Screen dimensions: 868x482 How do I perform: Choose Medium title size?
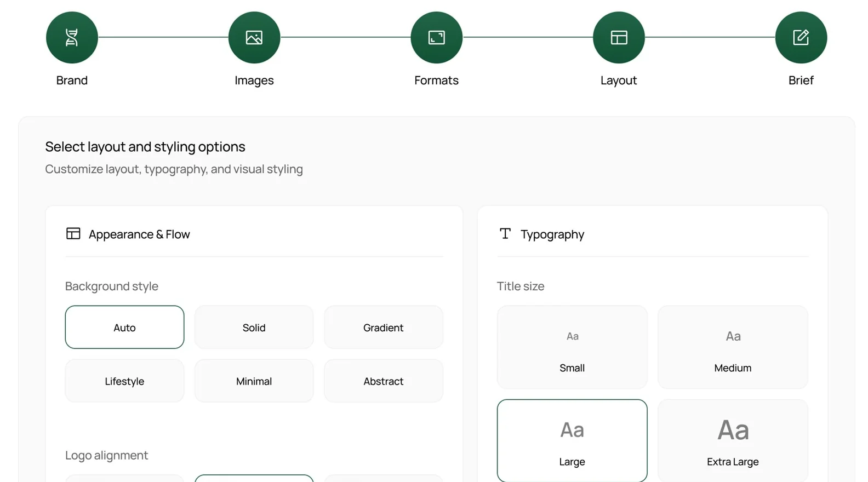click(733, 347)
